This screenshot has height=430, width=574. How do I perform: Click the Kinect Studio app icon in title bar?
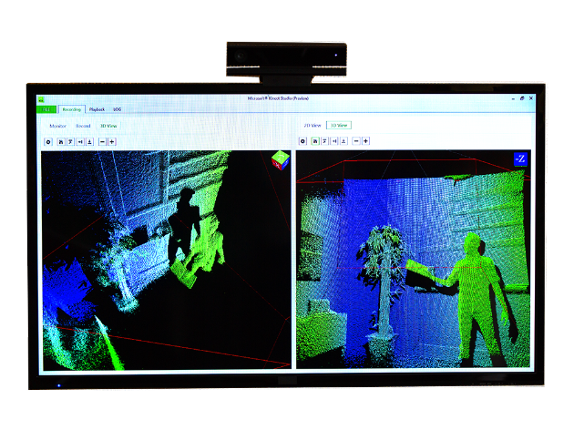click(x=41, y=99)
